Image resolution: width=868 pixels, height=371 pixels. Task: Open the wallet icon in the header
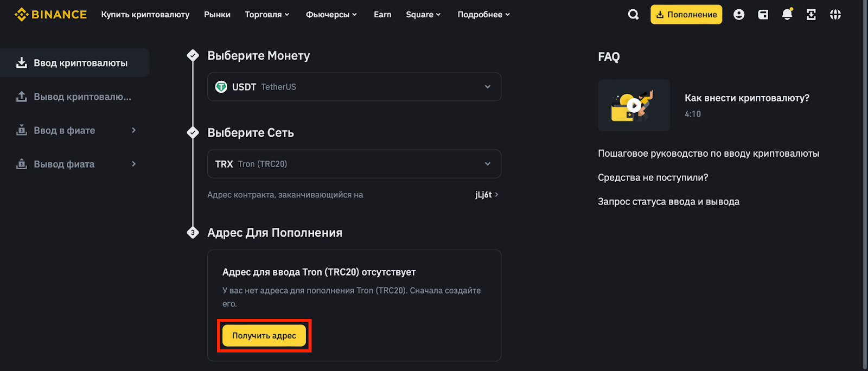tap(763, 15)
